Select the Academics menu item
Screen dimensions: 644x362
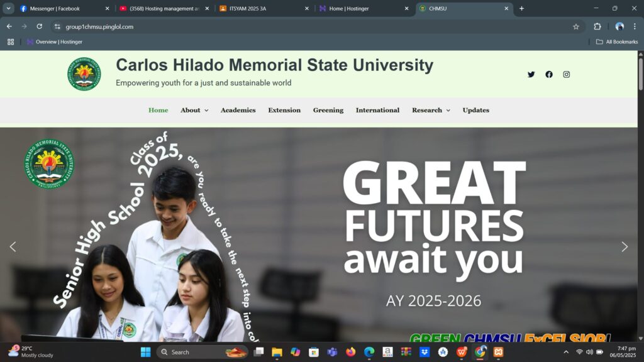238,110
